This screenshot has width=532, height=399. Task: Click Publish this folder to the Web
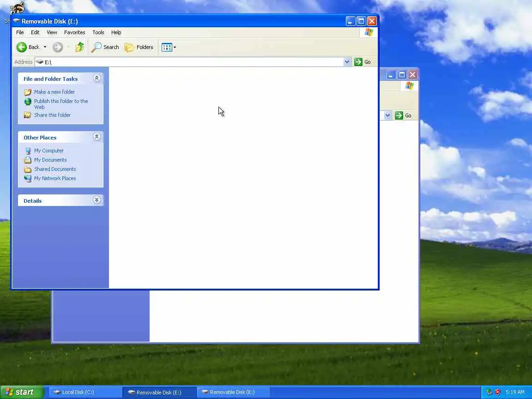pos(61,104)
